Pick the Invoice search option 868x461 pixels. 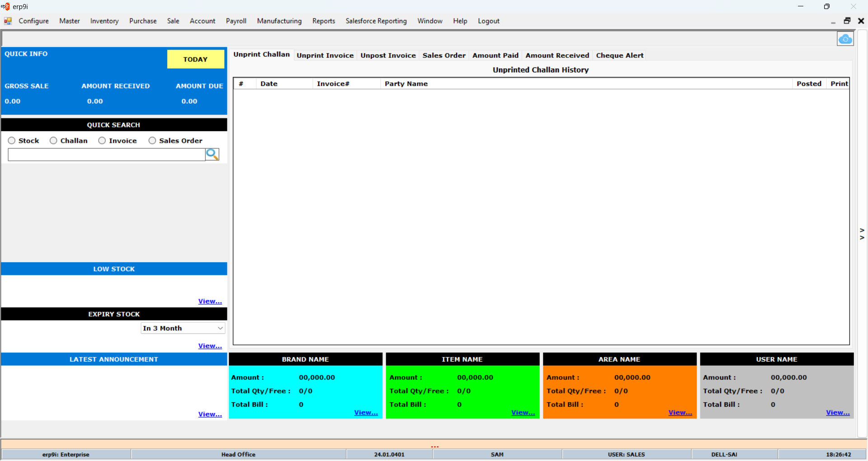[102, 141]
